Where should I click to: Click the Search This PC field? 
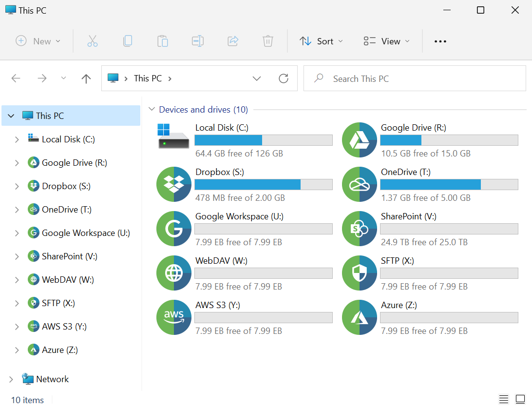tap(414, 78)
